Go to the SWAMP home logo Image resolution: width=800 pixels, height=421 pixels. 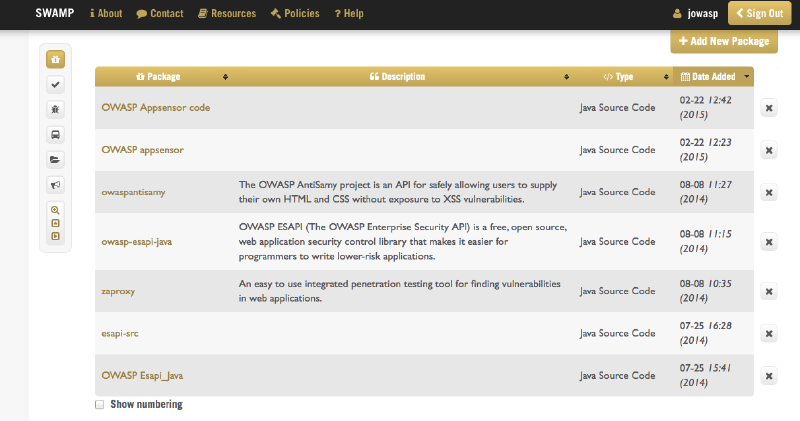[55, 13]
